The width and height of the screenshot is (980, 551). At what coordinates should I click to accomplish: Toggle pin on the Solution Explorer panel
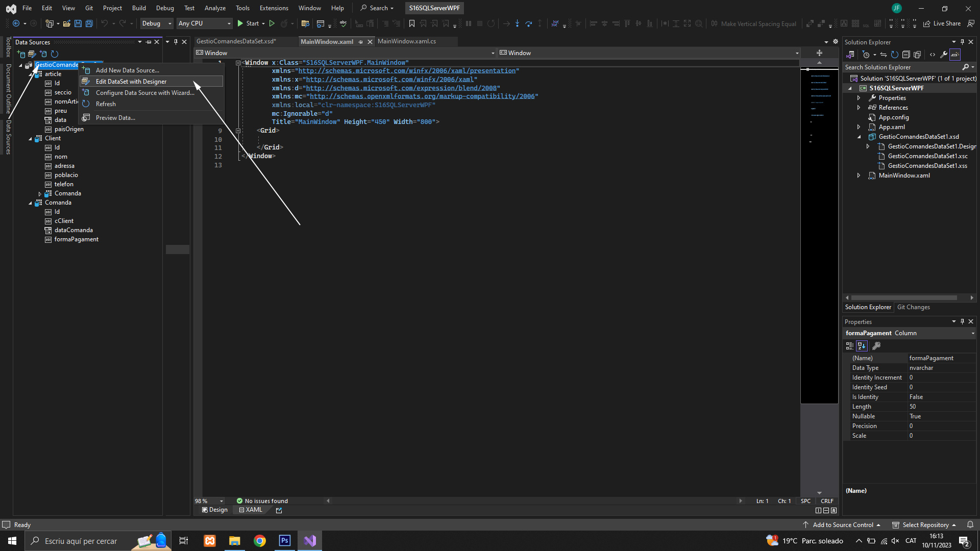pyautogui.click(x=962, y=42)
